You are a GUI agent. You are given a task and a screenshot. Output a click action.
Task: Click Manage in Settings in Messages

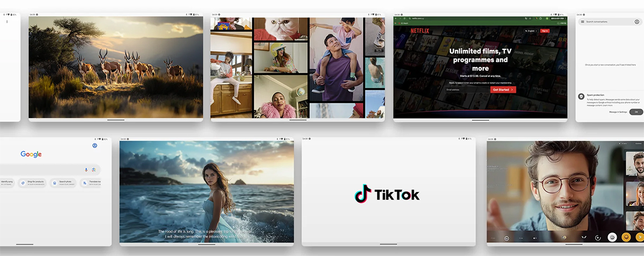pos(618,112)
